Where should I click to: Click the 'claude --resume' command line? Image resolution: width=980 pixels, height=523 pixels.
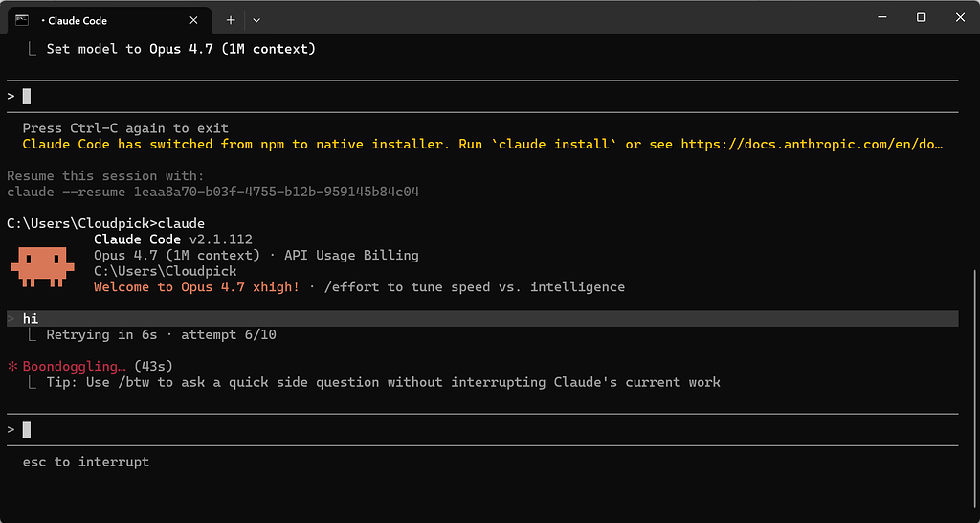tap(213, 192)
